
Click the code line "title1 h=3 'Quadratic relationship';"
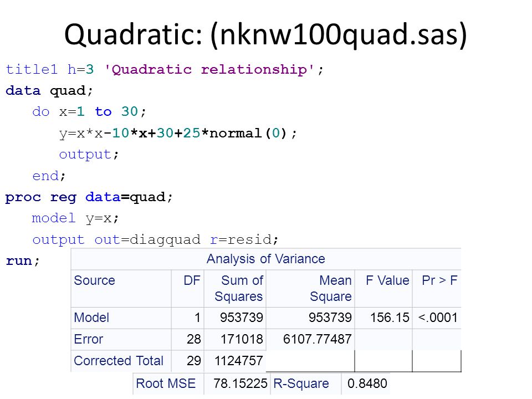165,70
